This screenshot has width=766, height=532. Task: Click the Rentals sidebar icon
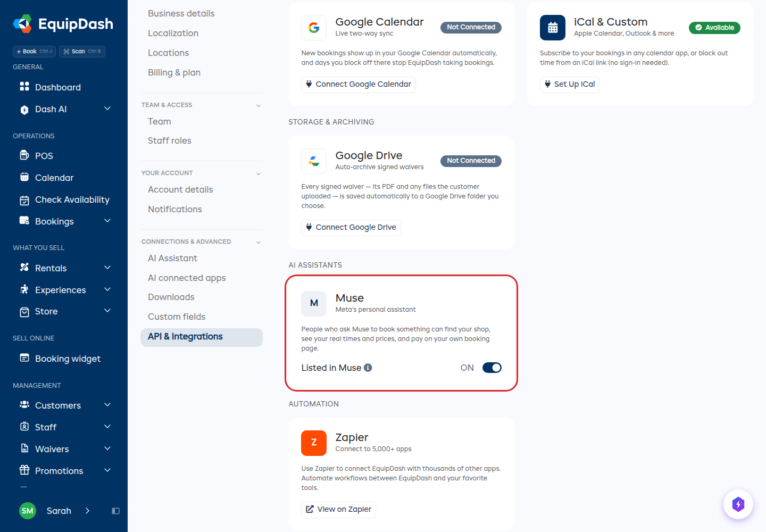(x=24, y=268)
